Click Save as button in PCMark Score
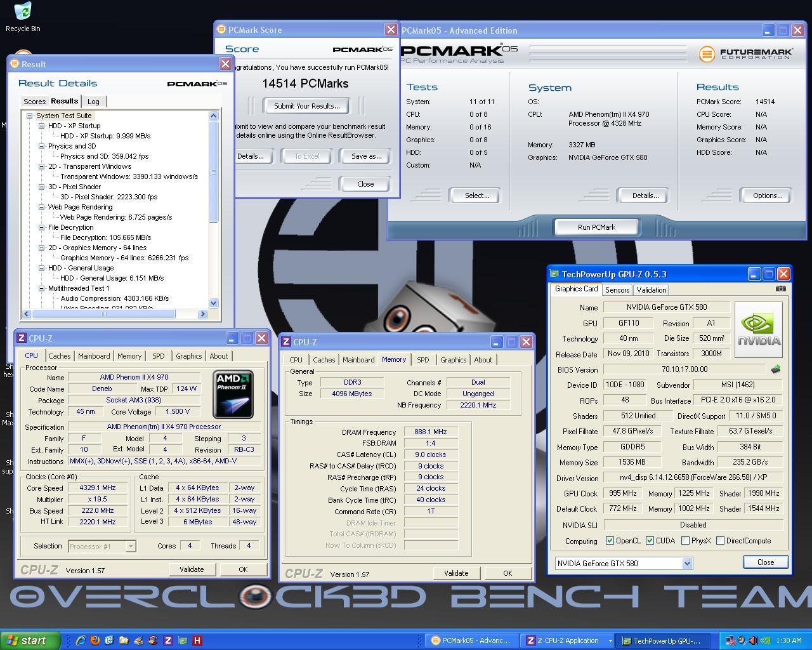The width and height of the screenshot is (812, 650). [x=366, y=156]
